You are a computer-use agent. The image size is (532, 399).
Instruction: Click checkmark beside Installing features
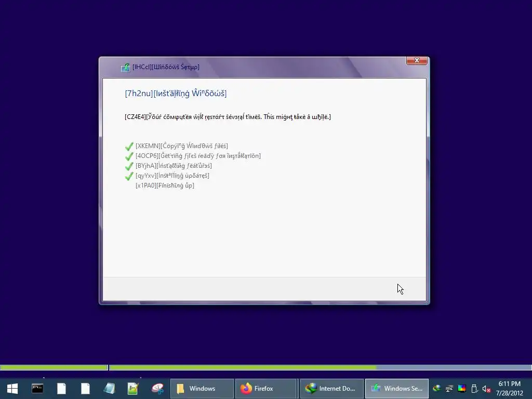pyautogui.click(x=129, y=166)
